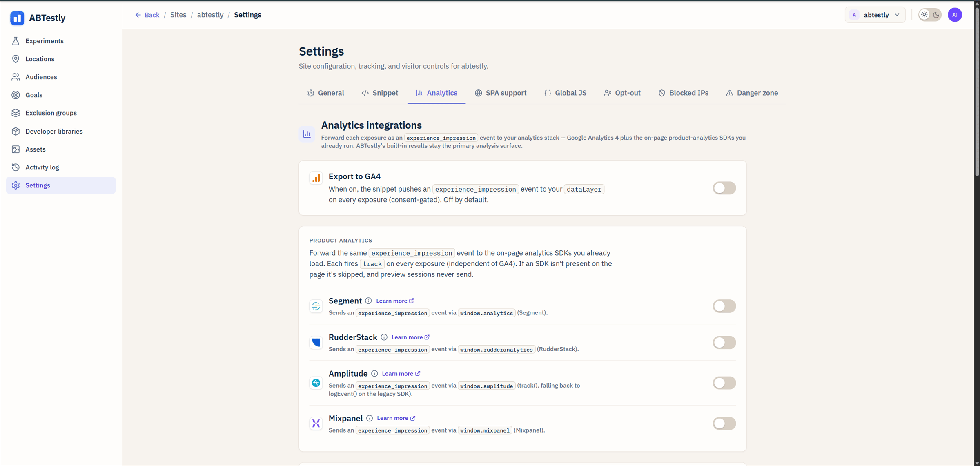980x466 pixels.
Task: Enable the Mixpanel toggle
Action: [724, 423]
